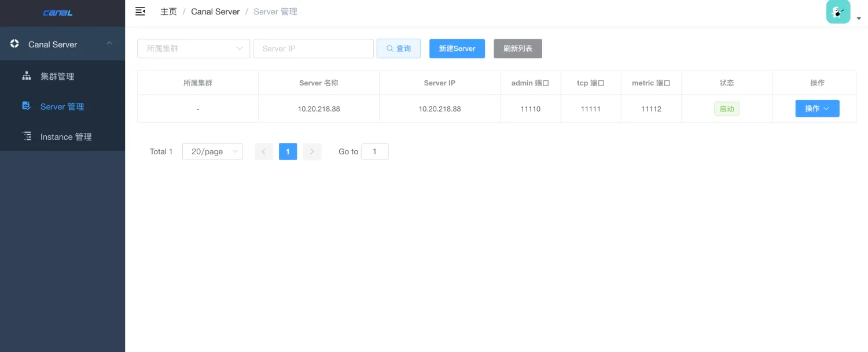The width and height of the screenshot is (868, 352).
Task: Click the 刷新列表 refresh button
Action: (518, 49)
